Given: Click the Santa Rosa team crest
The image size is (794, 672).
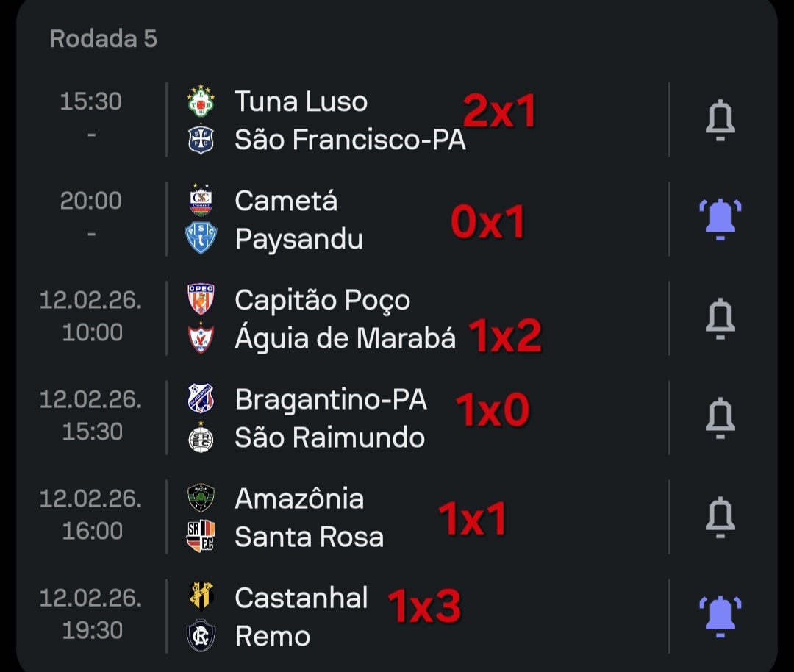Looking at the screenshot, I should (x=201, y=537).
